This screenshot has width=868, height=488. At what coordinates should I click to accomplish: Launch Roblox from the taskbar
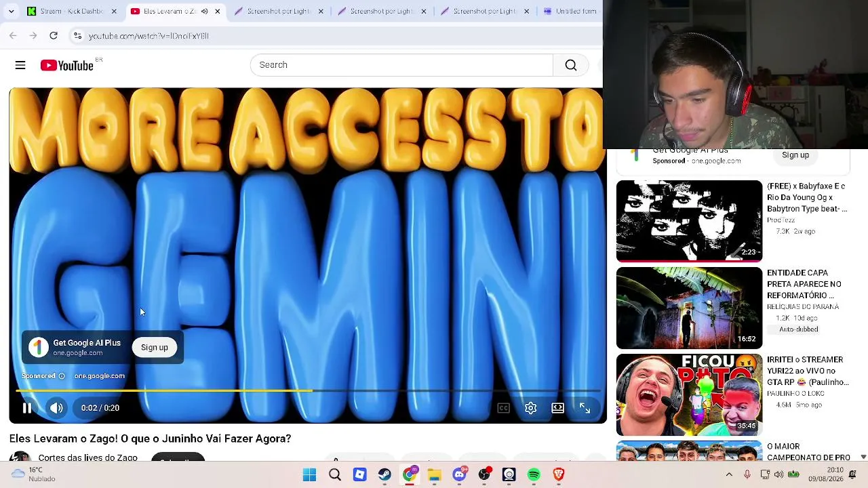pos(359,474)
